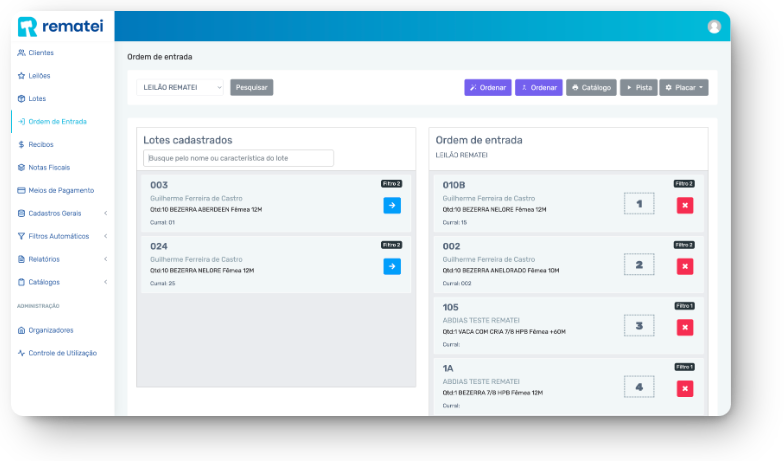Delete lot 1A using the red X
784x461 pixels.
click(x=685, y=388)
